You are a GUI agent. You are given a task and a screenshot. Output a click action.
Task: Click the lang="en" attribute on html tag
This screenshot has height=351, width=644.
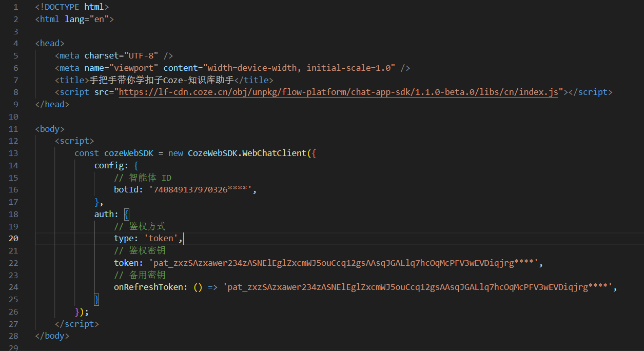(87, 19)
